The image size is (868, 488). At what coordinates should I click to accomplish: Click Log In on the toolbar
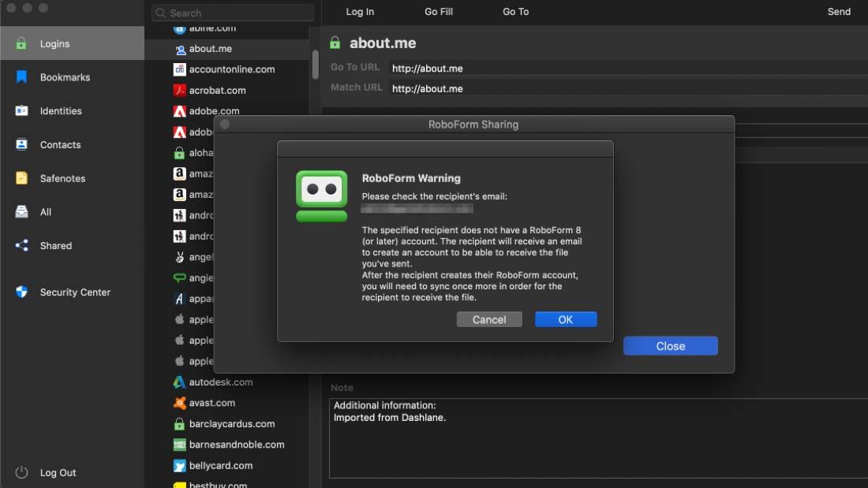pos(360,12)
